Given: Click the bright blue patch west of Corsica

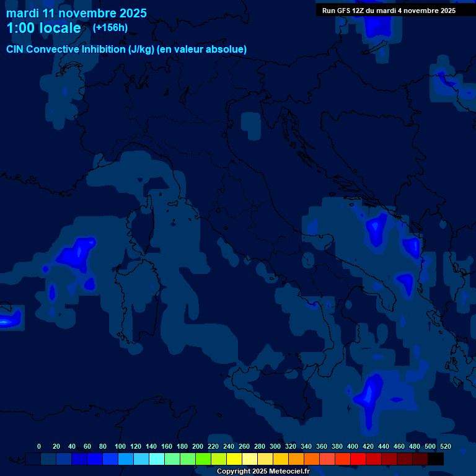Looking at the screenshot, I should click(x=77, y=253).
